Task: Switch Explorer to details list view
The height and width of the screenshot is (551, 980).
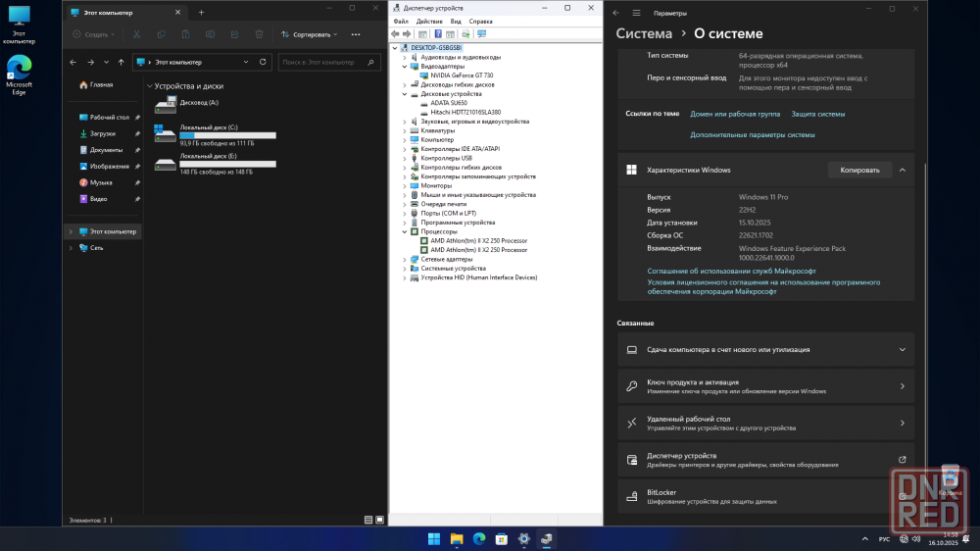Action: [367, 520]
